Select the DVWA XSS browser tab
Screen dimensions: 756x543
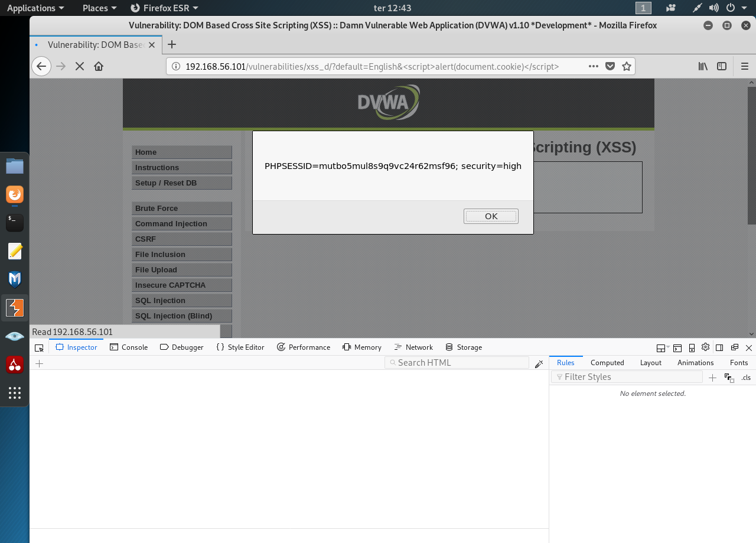96,45
